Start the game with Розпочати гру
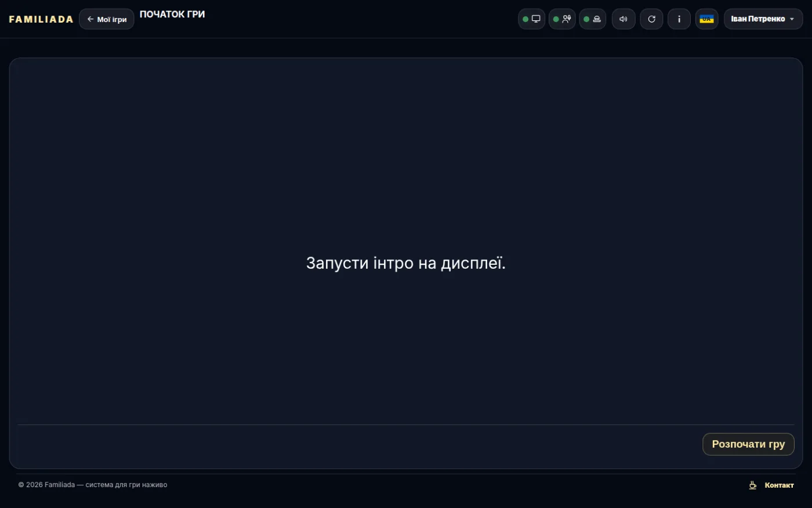Screen dimensions: 812x508 point(748,444)
